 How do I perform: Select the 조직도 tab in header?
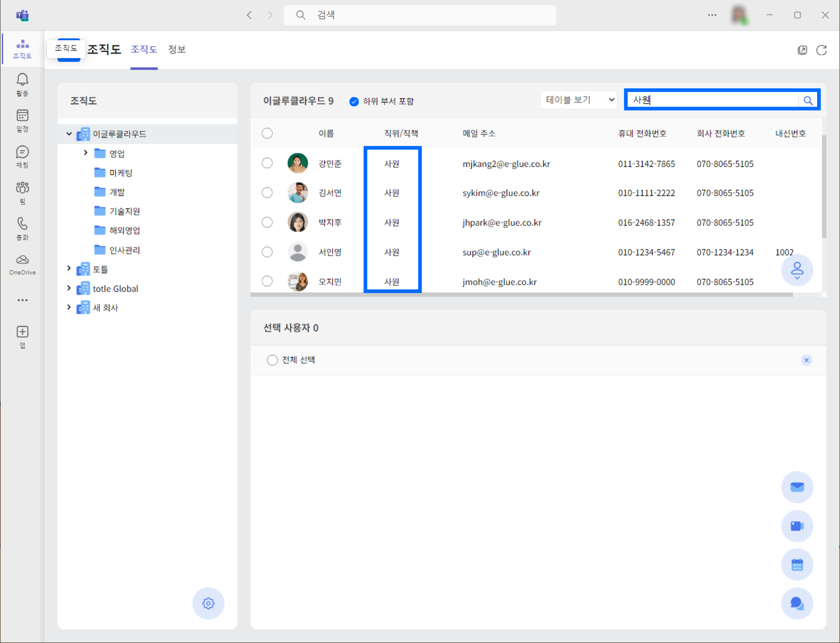[144, 49]
